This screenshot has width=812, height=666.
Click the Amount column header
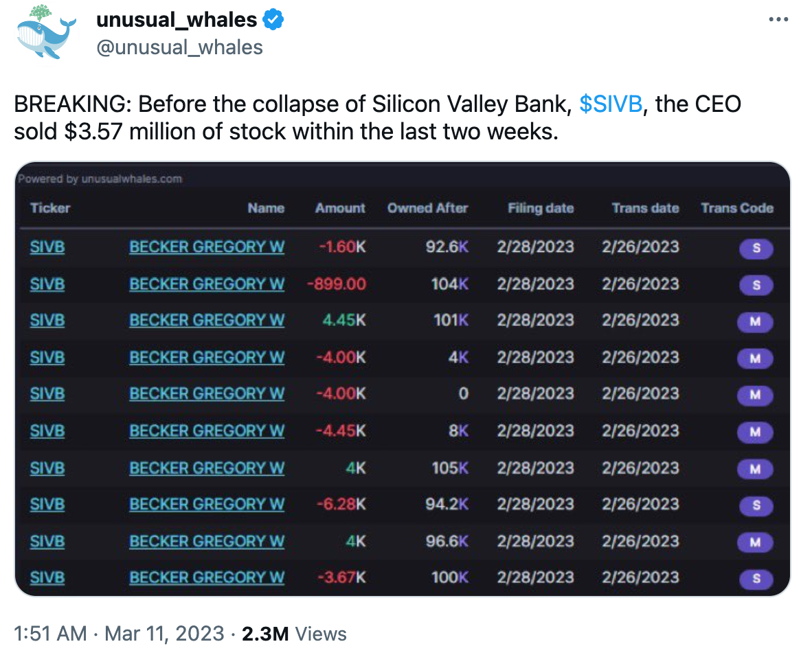[x=340, y=208]
